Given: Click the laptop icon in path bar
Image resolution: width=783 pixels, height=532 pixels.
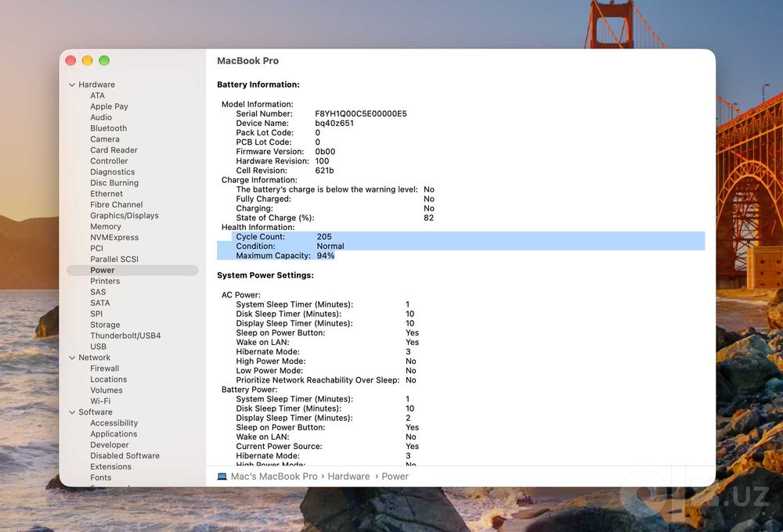Looking at the screenshot, I should pyautogui.click(x=222, y=476).
